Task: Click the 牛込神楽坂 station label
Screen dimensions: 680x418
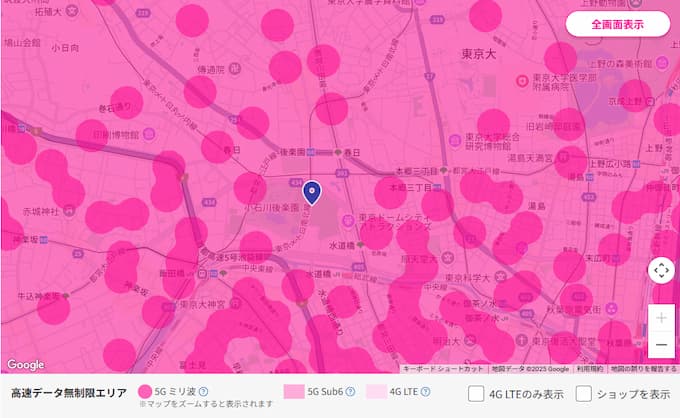Action: point(39,297)
